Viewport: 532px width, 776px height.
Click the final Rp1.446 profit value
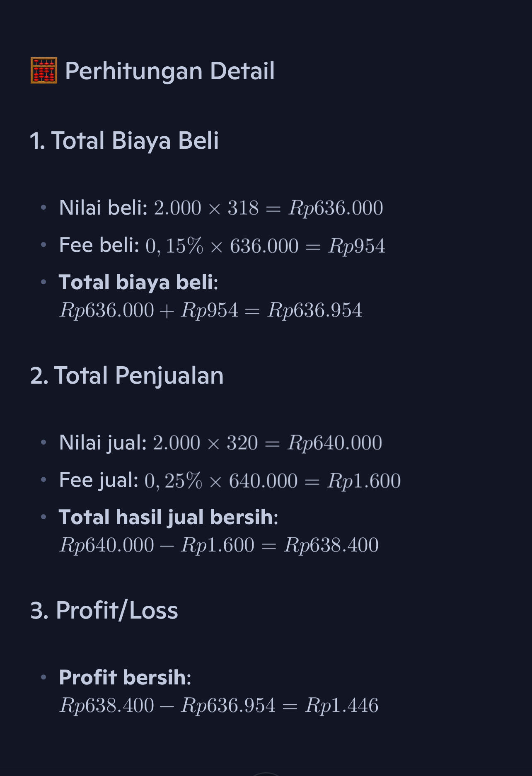coord(341,706)
